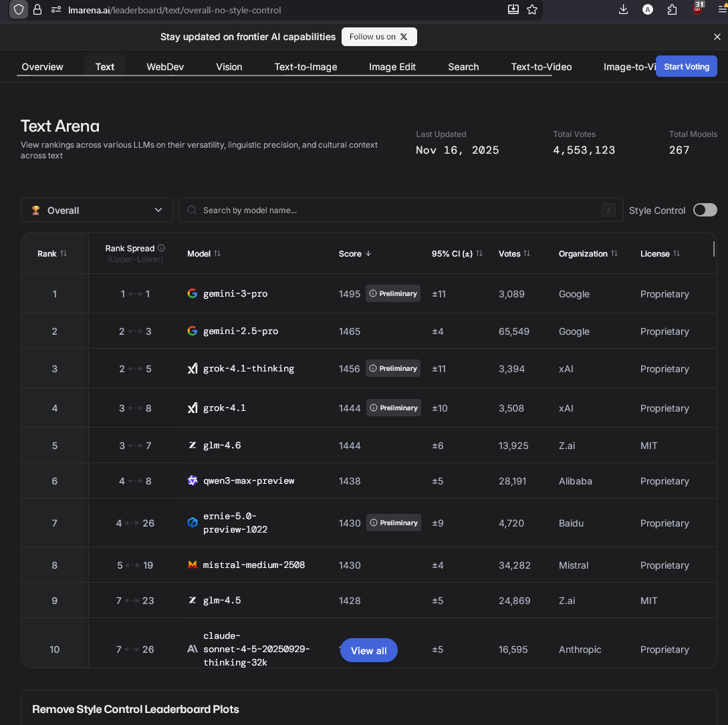Click the Google logo beside gemini-2.5-pro
Image resolution: width=728 pixels, height=725 pixels.
point(193,331)
